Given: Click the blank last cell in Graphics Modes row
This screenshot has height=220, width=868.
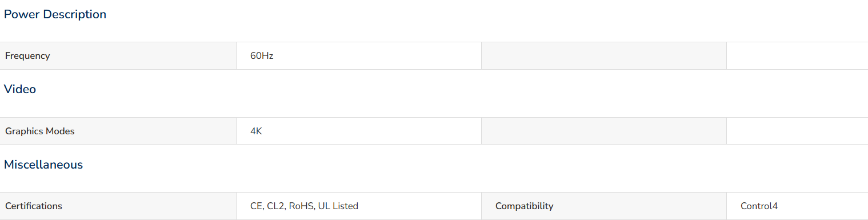Looking at the screenshot, I should pos(797,131).
